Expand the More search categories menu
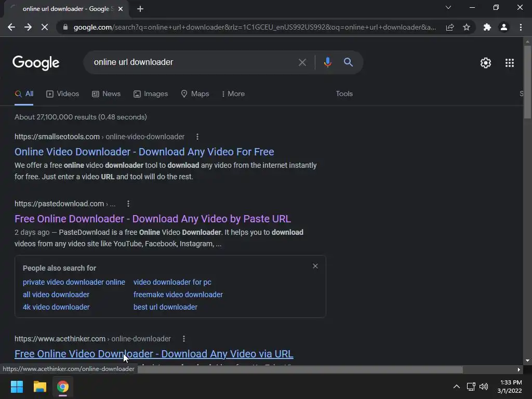The image size is (532, 399). pos(233,94)
